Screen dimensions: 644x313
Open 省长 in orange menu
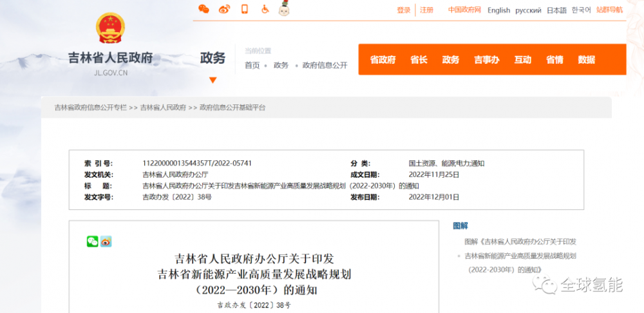[x=419, y=60]
